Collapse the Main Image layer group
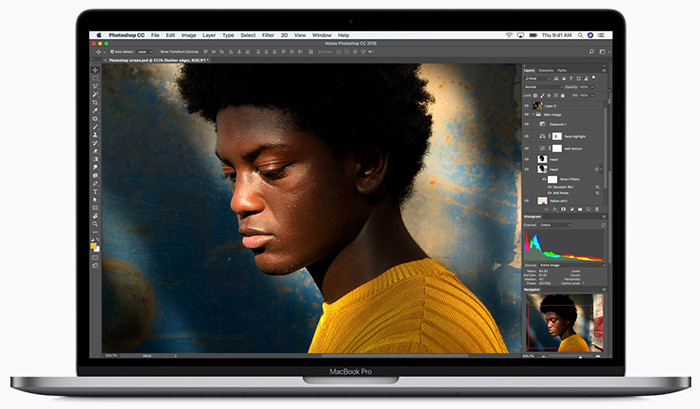The width and height of the screenshot is (700, 409). 534,115
